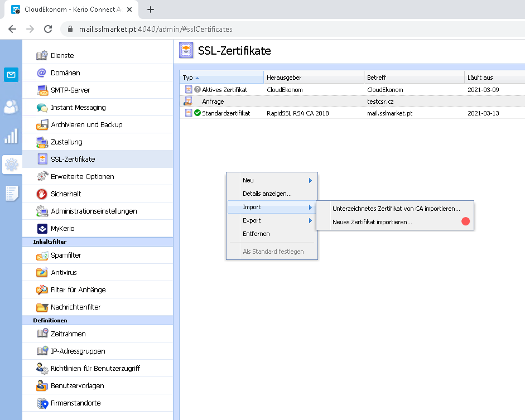The height and width of the screenshot is (420, 525).
Task: Sort by the Läuft aus column header
Action: (494, 78)
